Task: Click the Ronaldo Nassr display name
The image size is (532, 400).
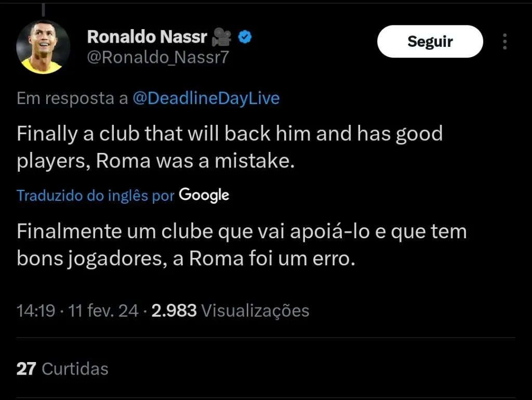Action: tap(147, 37)
